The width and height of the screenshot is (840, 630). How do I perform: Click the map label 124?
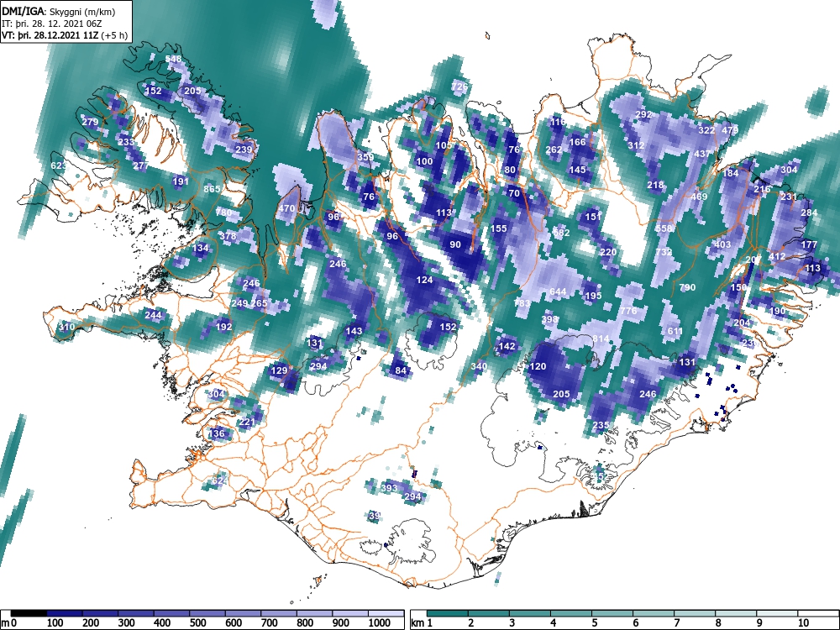[x=424, y=280]
